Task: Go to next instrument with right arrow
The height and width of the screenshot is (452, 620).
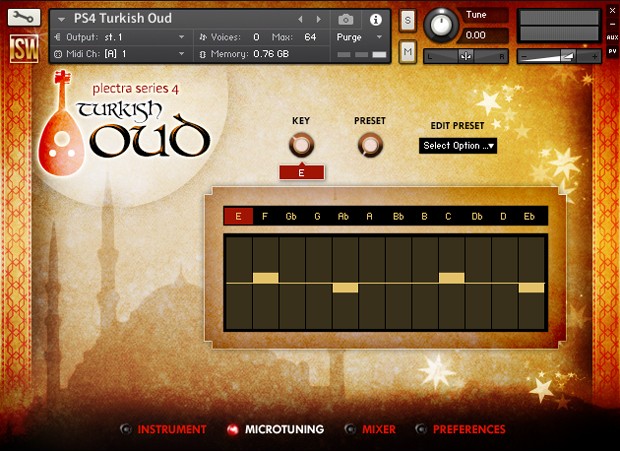Action: 318,19
